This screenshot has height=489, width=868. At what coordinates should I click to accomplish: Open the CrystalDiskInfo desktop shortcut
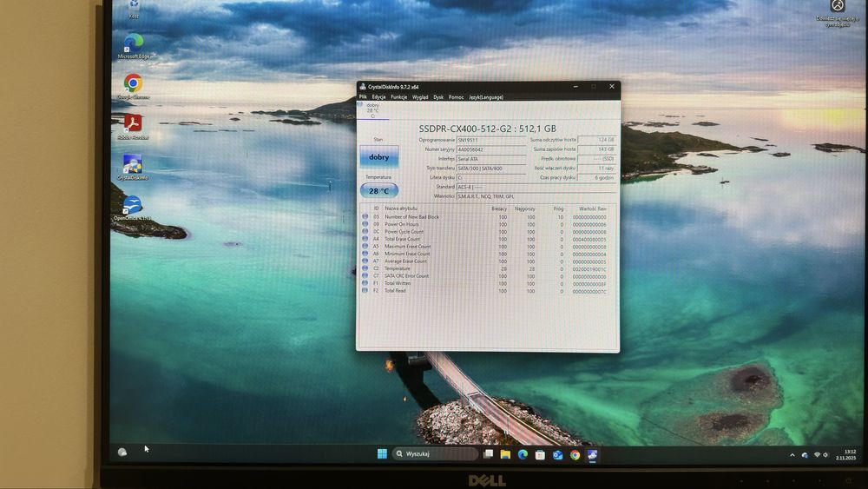click(x=132, y=168)
